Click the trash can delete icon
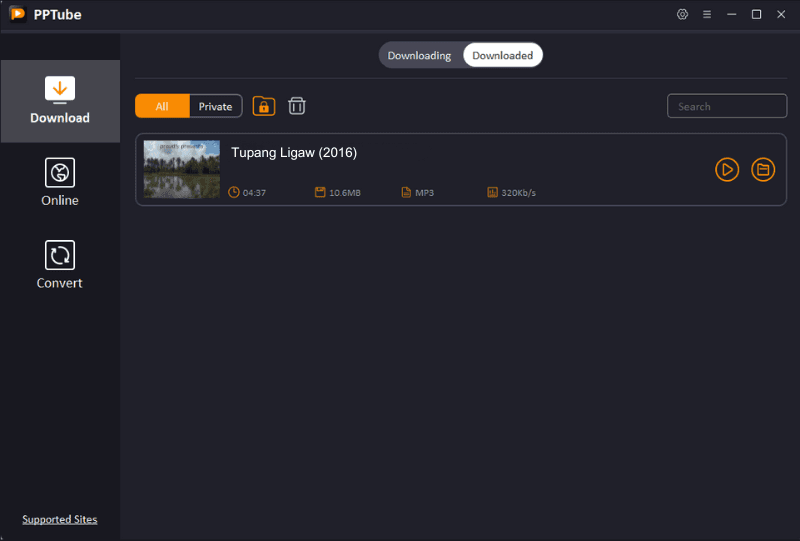This screenshot has height=541, width=800. coord(297,106)
